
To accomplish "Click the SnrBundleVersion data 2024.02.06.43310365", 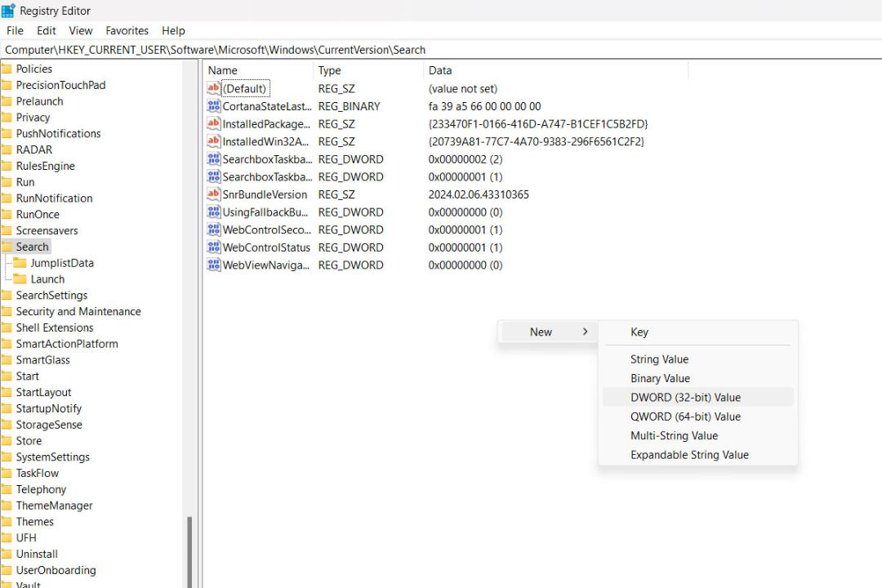I will tap(479, 194).
